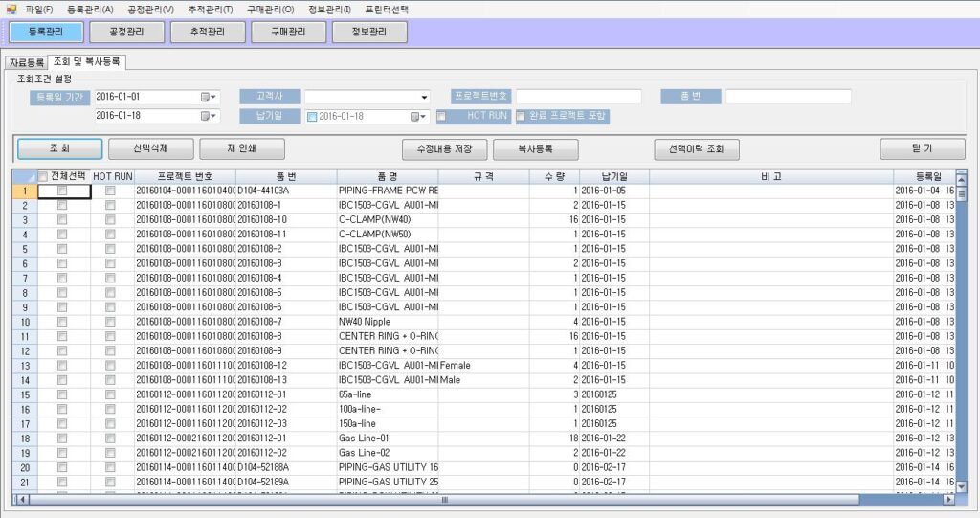Click the right arrow on the horizontal scrollbar
The width and height of the screenshot is (980, 518).
(948, 499)
